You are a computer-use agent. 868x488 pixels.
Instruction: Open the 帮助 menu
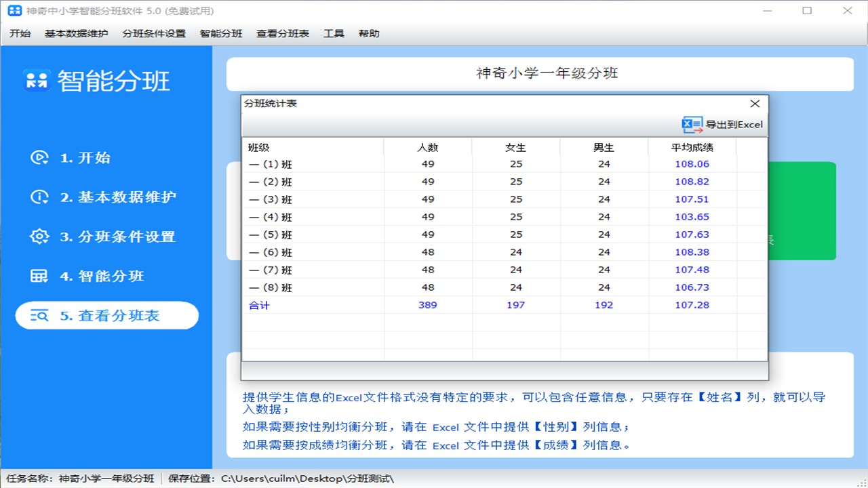[368, 33]
